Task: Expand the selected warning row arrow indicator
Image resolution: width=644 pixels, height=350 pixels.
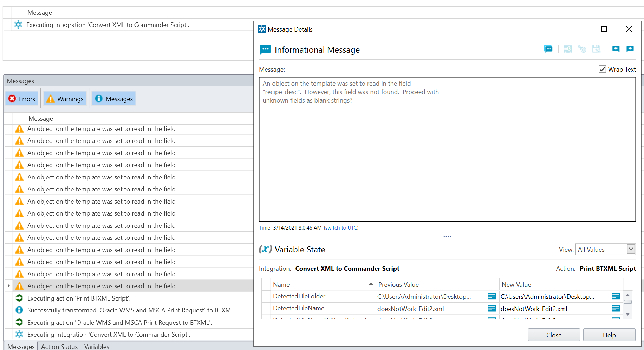Action: pyautogui.click(x=8, y=286)
